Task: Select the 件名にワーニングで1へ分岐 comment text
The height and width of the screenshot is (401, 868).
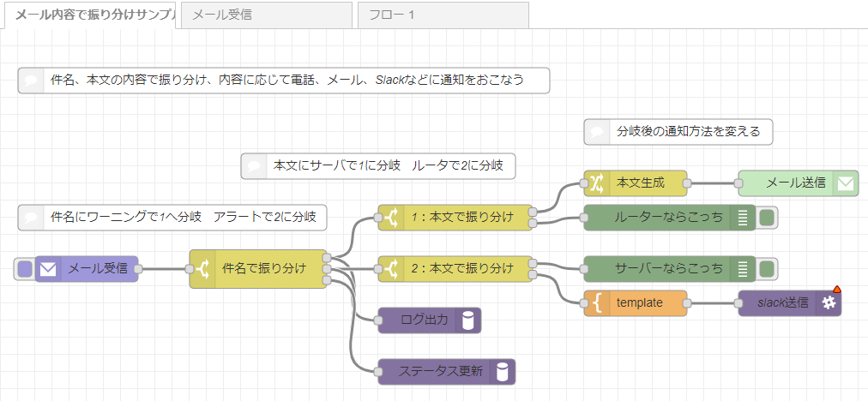Action: tap(184, 218)
